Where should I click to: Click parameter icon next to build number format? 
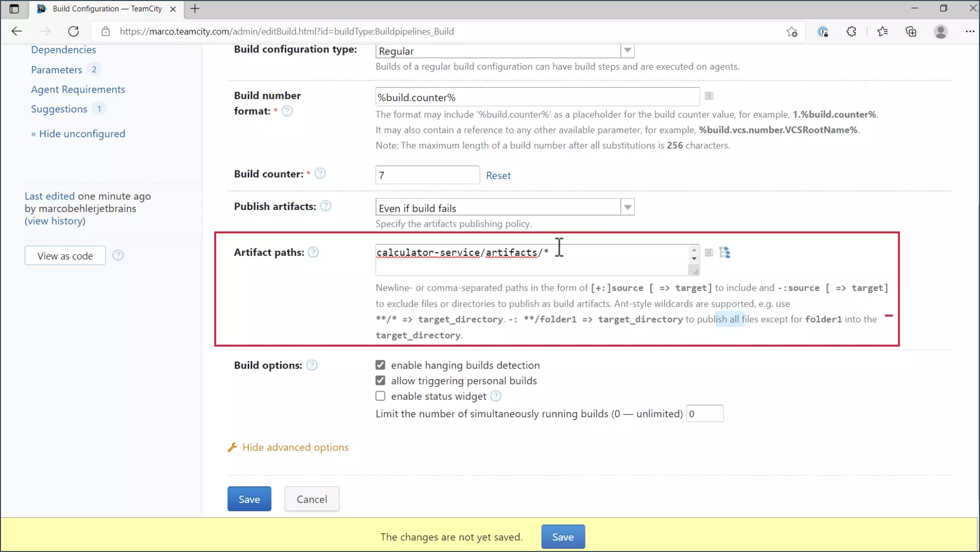709,96
